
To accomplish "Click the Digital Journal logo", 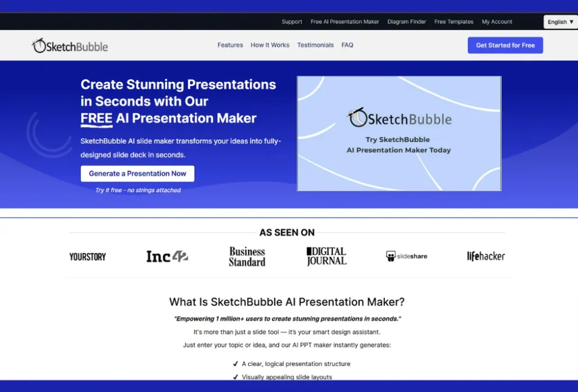I will 326,256.
